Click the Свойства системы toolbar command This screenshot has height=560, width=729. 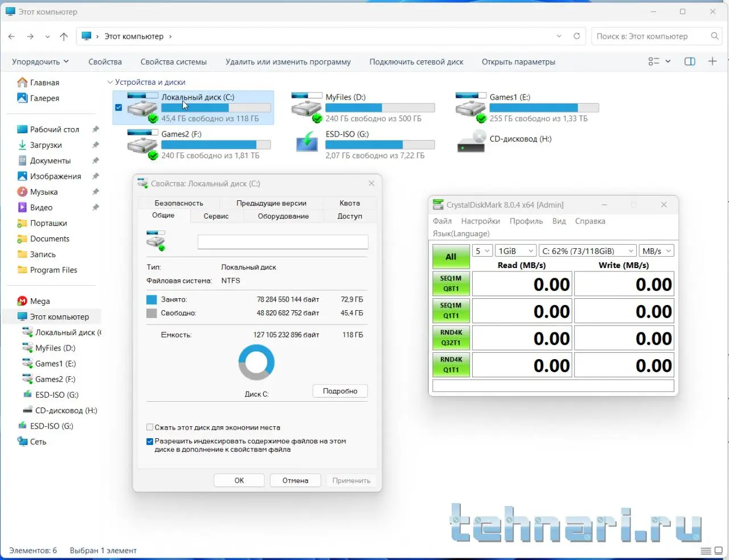coord(174,61)
